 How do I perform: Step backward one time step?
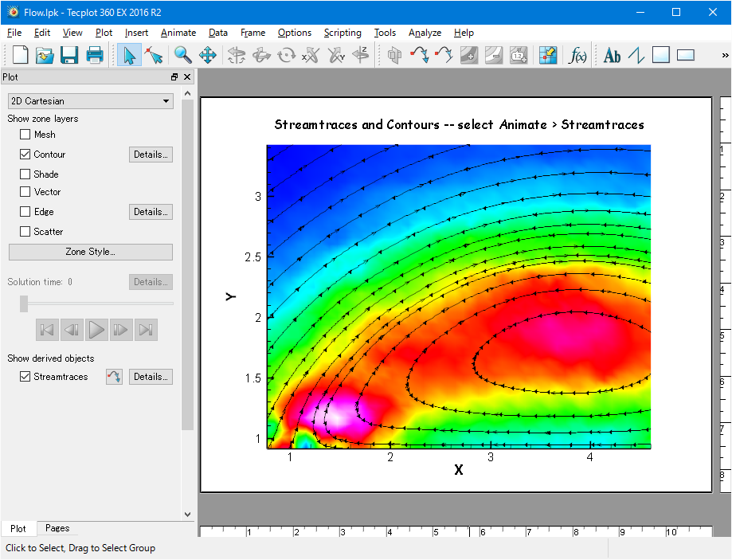click(x=72, y=330)
